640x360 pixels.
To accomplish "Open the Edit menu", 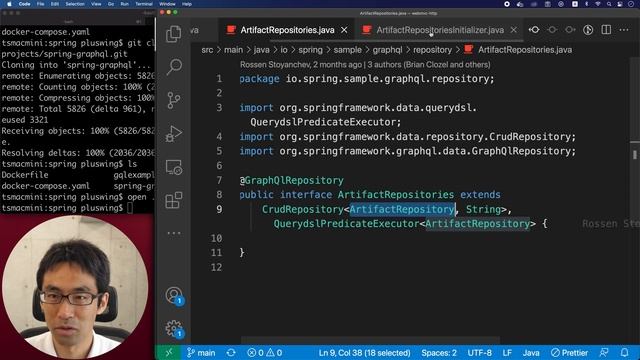I will pos(55,4).
